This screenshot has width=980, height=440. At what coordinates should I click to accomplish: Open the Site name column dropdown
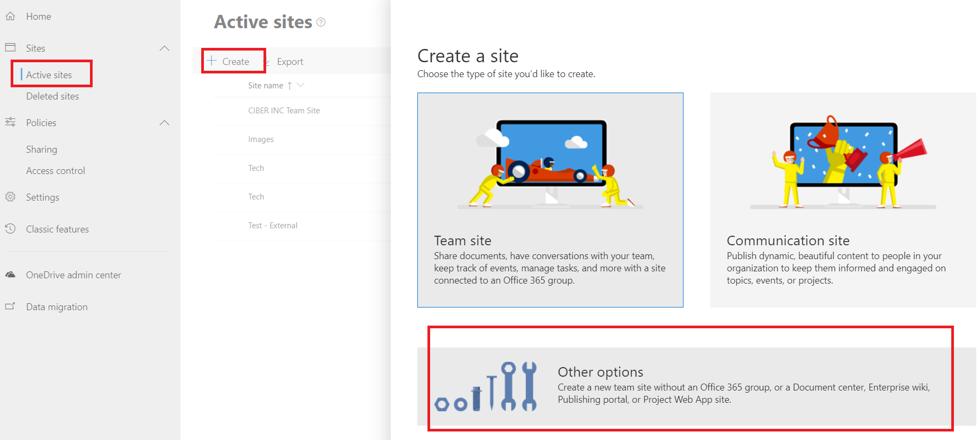(301, 85)
